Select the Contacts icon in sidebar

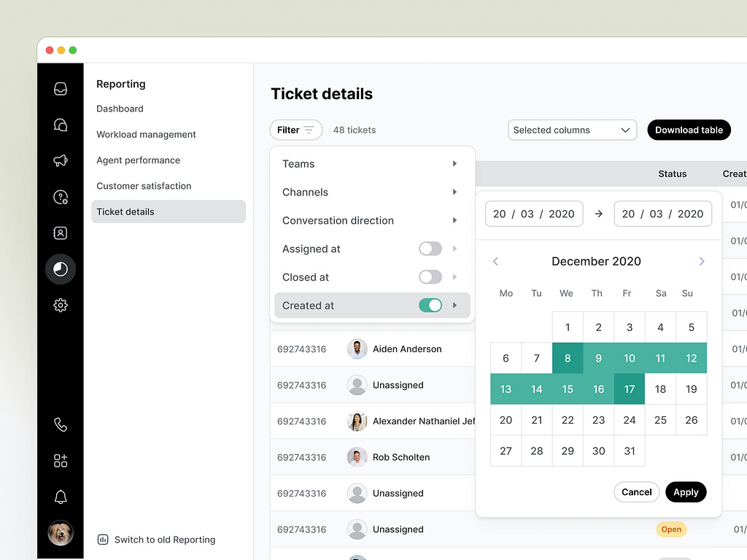coord(61,233)
